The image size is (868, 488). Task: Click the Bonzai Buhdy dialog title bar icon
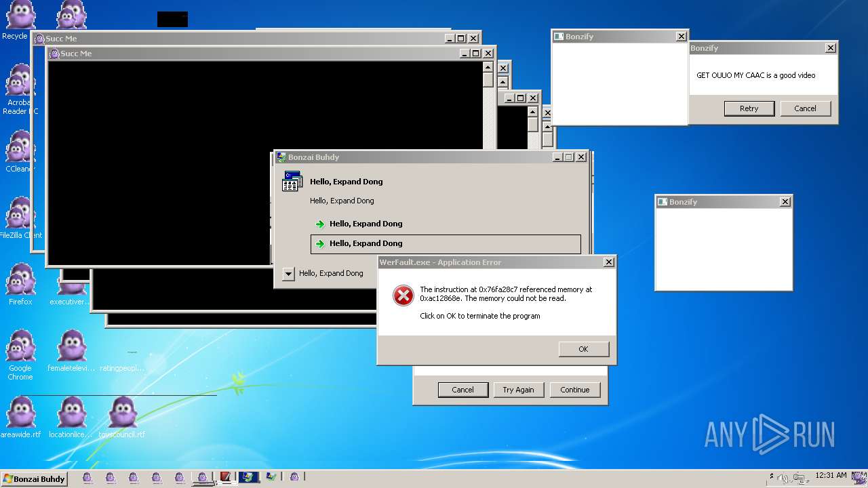coord(281,157)
